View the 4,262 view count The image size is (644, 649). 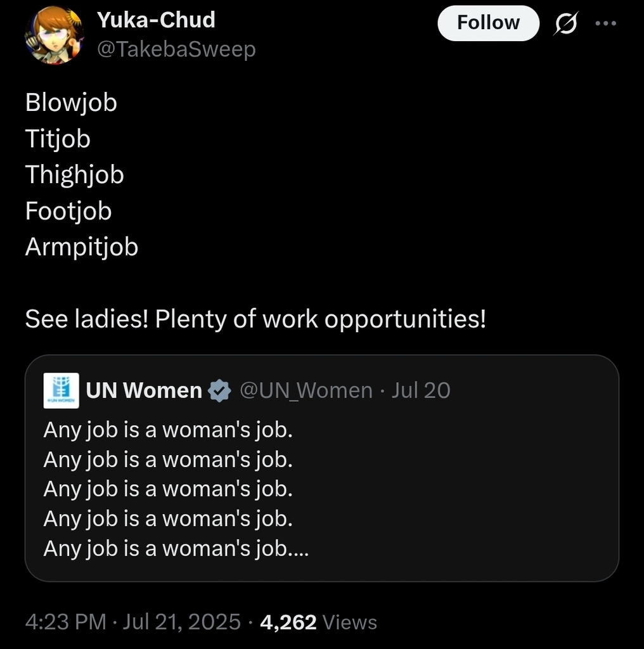point(288,622)
